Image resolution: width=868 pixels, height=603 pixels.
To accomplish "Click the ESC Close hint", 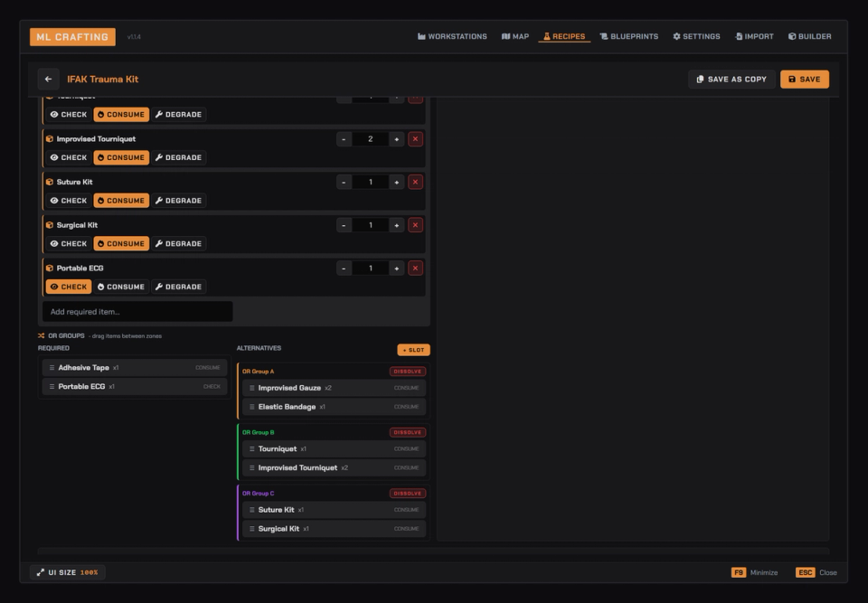I will 816,572.
